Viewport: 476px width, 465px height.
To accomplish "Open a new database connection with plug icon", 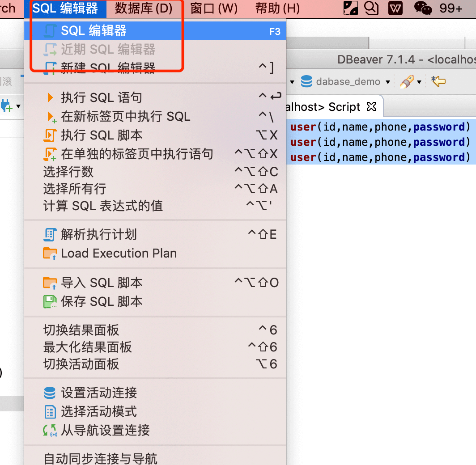I will coord(4,106).
